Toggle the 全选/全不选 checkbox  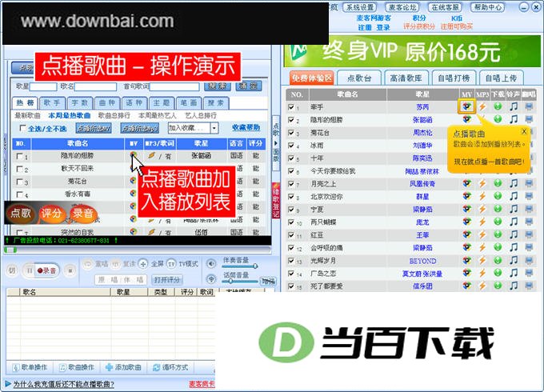point(22,128)
